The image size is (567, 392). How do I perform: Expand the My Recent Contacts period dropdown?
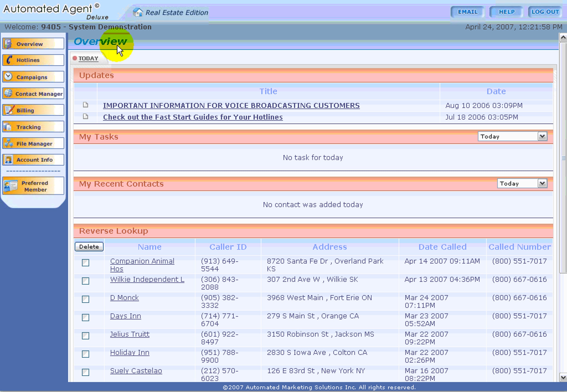[x=542, y=183]
